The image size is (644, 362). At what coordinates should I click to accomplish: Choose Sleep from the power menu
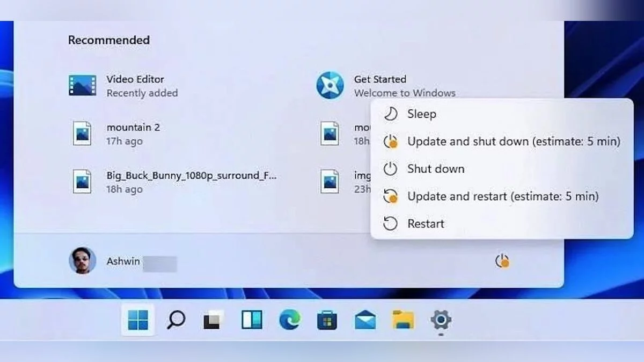502,114
